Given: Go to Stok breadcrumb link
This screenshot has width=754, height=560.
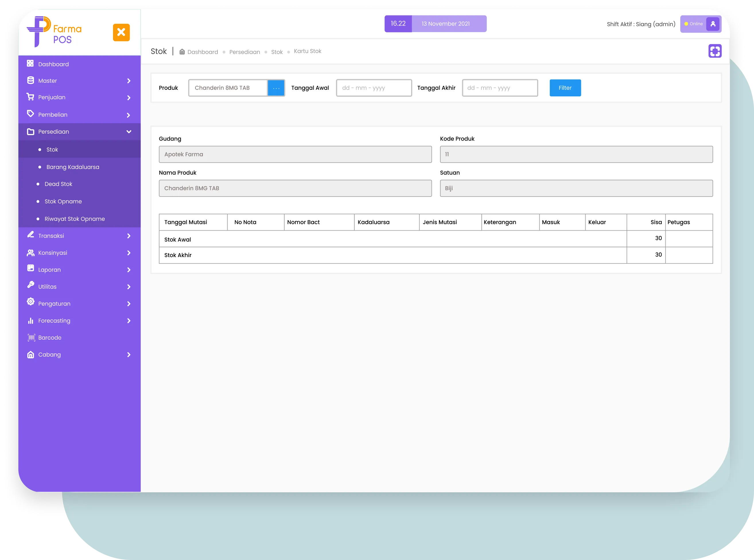Looking at the screenshot, I should pyautogui.click(x=277, y=52).
